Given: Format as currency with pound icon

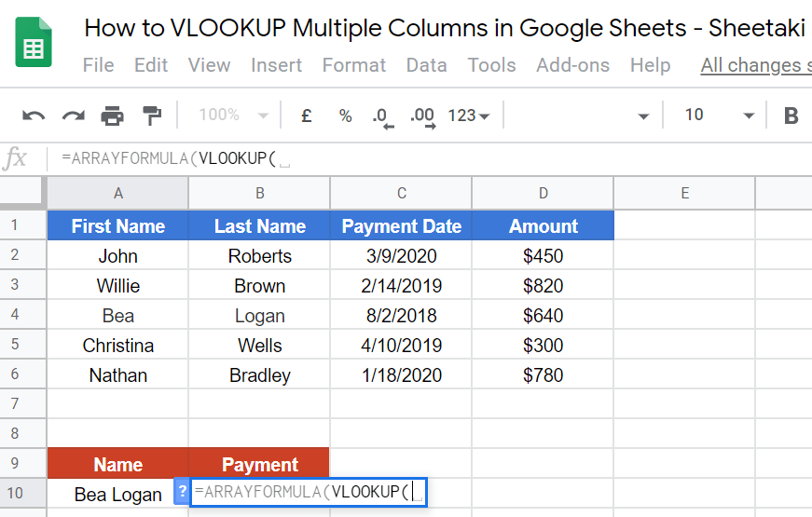Looking at the screenshot, I should (x=307, y=116).
